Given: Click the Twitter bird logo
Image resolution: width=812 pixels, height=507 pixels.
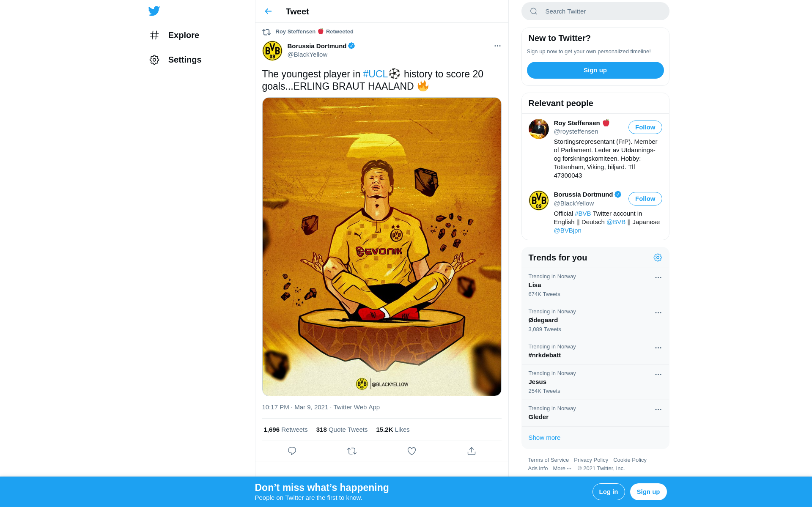Looking at the screenshot, I should pos(154,11).
